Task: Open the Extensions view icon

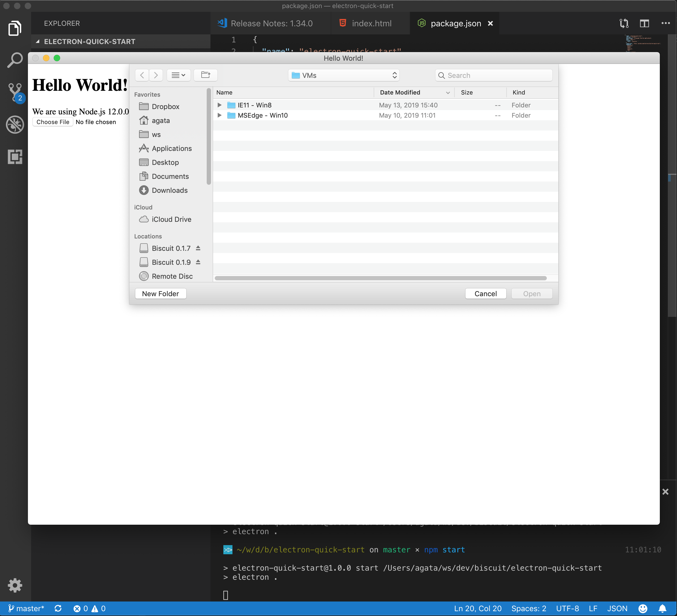Action: pyautogui.click(x=15, y=157)
